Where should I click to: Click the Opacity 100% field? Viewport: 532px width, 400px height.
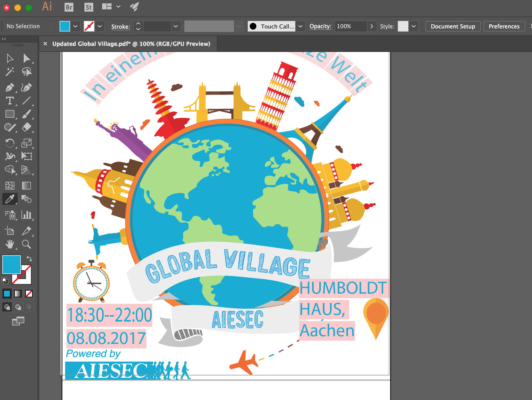(351, 26)
